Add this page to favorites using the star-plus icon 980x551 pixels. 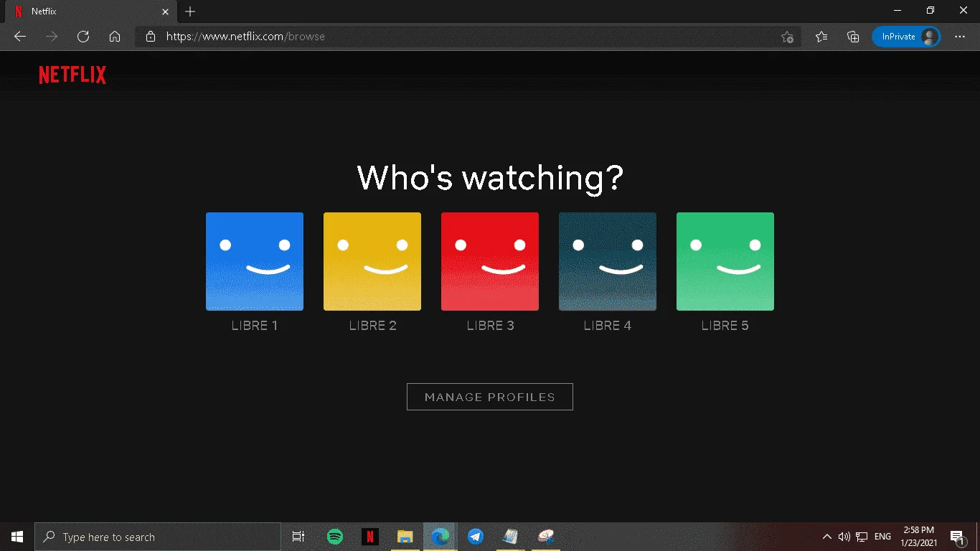(x=787, y=37)
